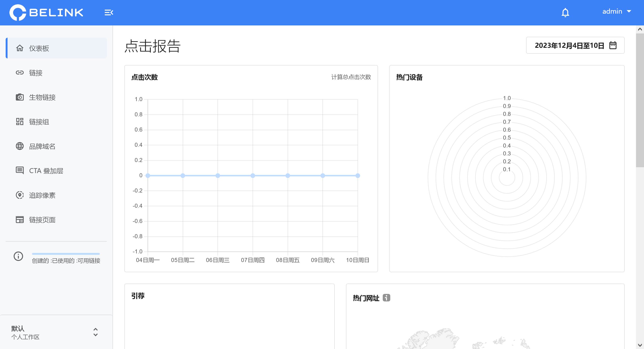Click the 计算总点击次数 link
The height and width of the screenshot is (349, 644).
click(x=351, y=77)
